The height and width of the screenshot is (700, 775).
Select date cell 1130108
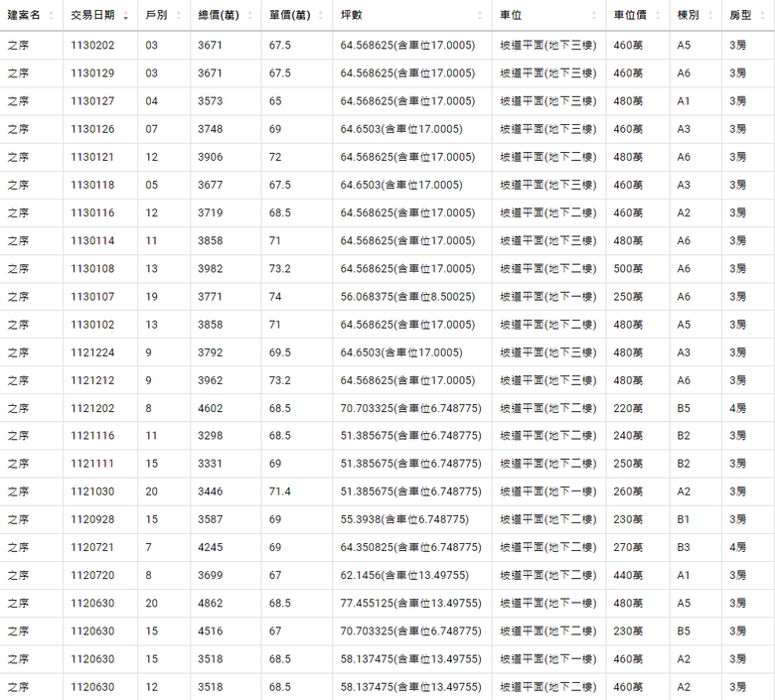[92, 269]
